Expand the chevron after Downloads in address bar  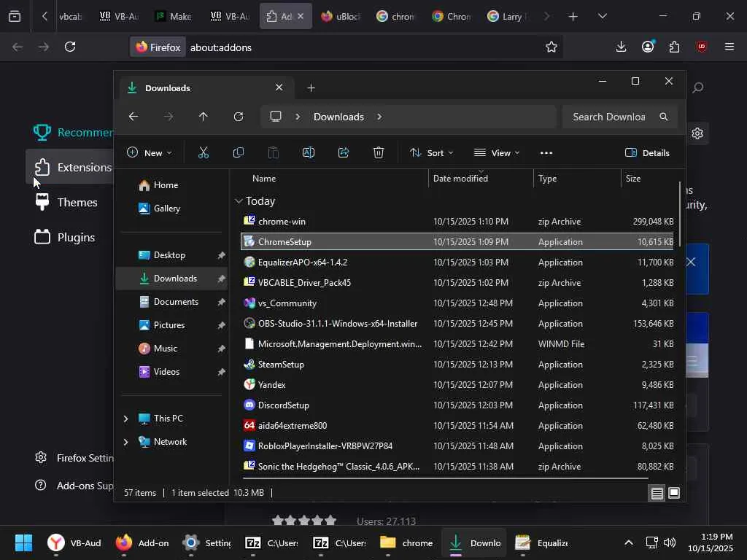click(379, 117)
